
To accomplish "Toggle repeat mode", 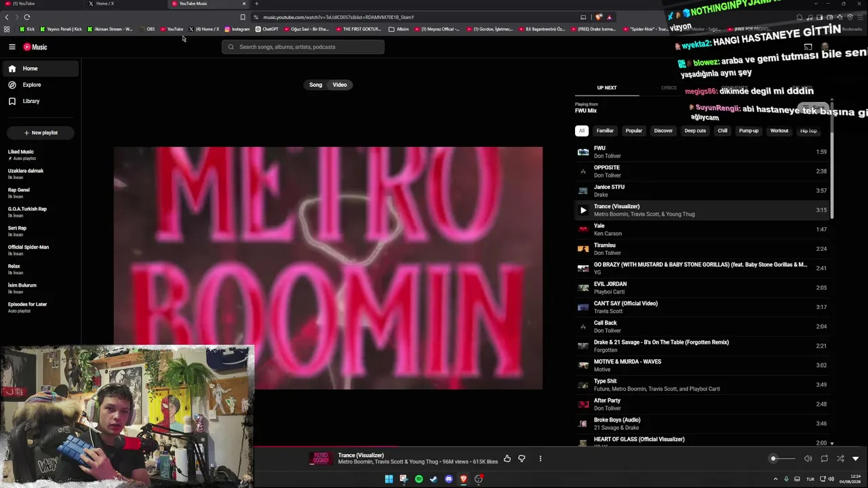I will (824, 459).
